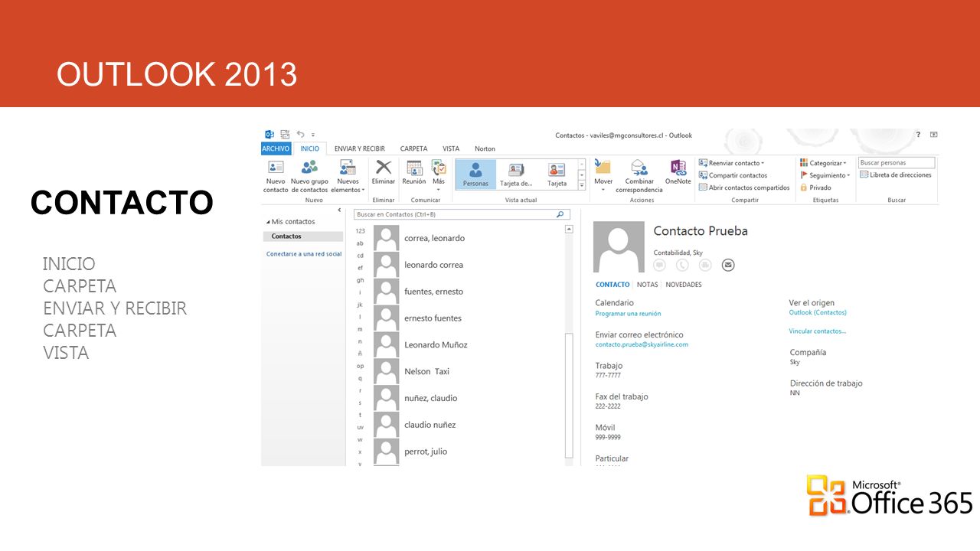Expand the Vista actual gallery
The image size is (980, 551).
coord(582,185)
